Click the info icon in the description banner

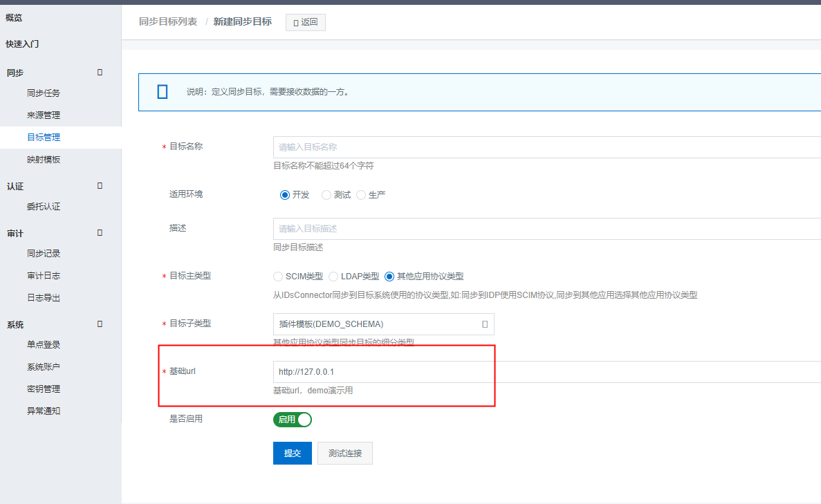163,92
